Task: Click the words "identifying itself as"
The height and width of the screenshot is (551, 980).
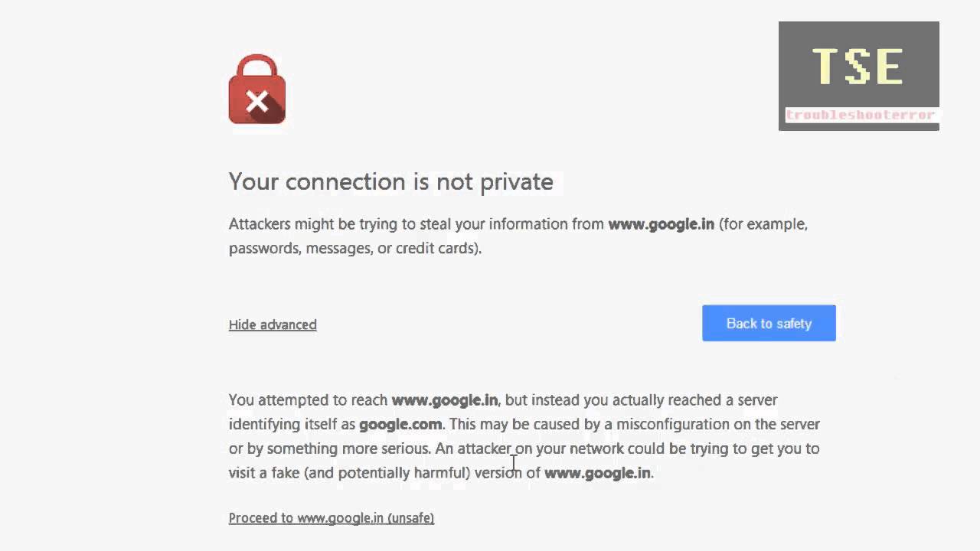Action: coord(292,424)
